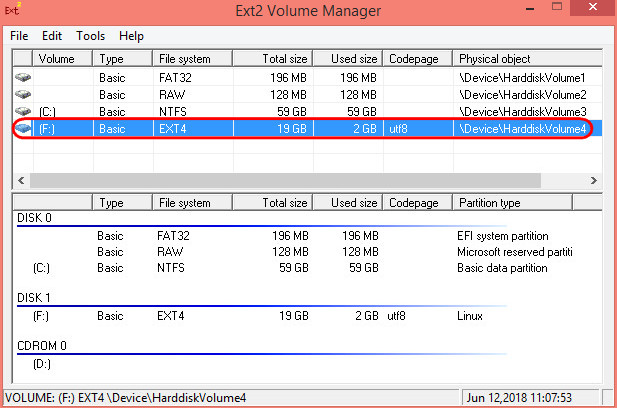Click the horizontal scrollbar thumb
Viewport: 617px width, 408px height.
pyautogui.click(x=285, y=181)
